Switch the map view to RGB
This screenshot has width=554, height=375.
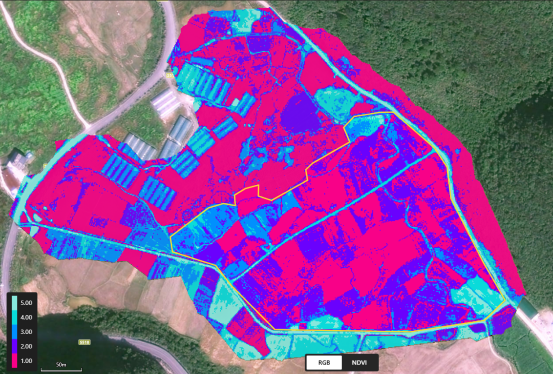(324, 363)
